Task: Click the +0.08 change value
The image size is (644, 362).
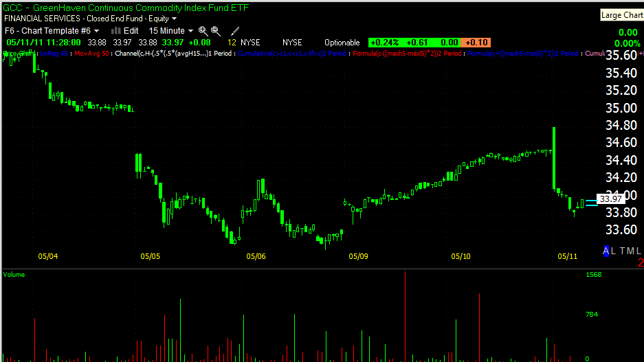Action: pyautogui.click(x=199, y=43)
